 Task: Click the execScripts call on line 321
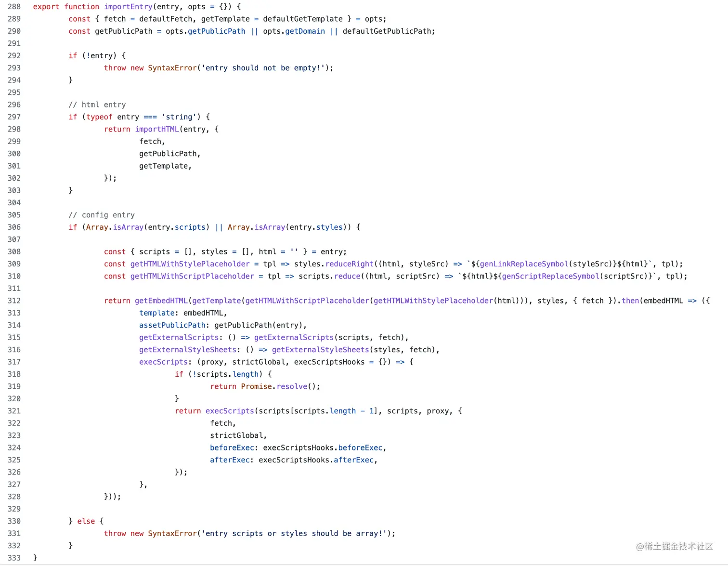pos(230,411)
